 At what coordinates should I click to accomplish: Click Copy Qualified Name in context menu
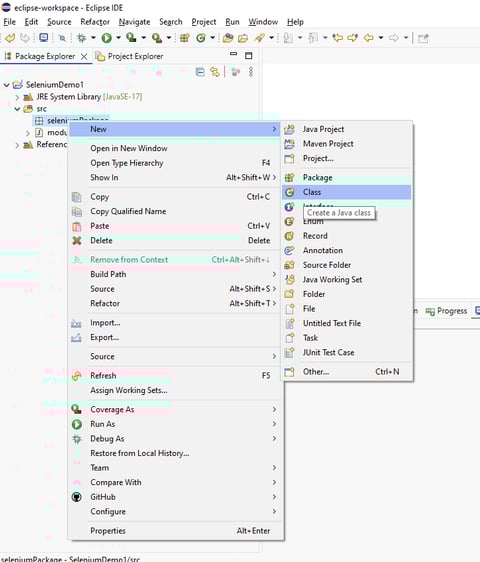[x=175, y=211]
